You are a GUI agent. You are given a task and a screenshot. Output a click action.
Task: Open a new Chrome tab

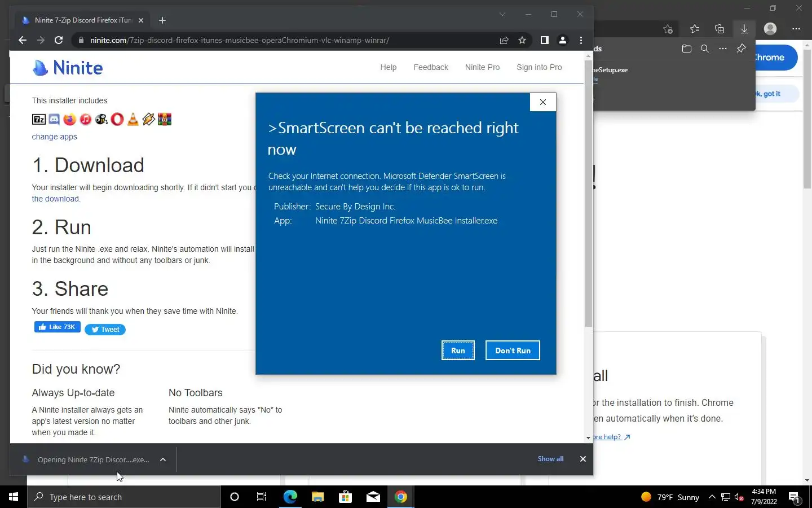[x=162, y=20]
